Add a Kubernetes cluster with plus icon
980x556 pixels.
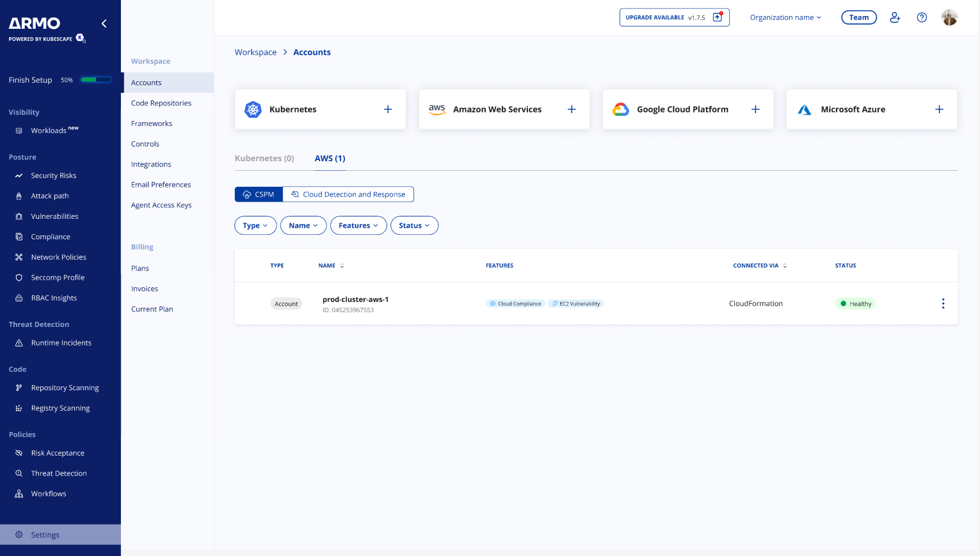coord(388,109)
